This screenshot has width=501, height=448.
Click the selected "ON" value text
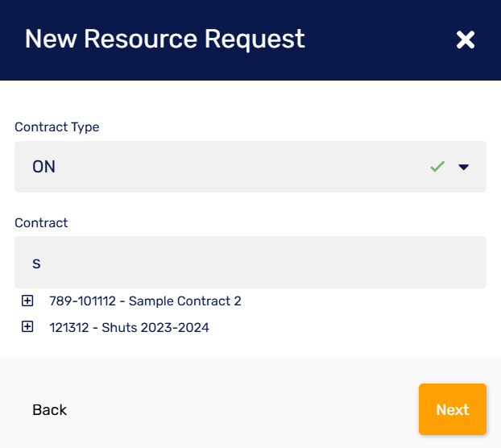(43, 167)
